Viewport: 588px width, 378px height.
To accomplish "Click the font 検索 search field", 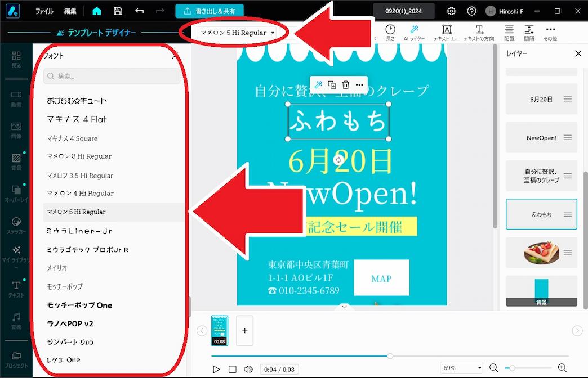I will [112, 76].
